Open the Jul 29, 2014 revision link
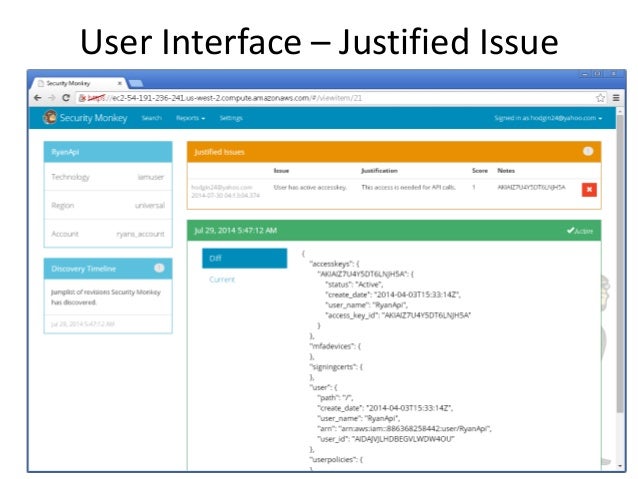 [83, 324]
